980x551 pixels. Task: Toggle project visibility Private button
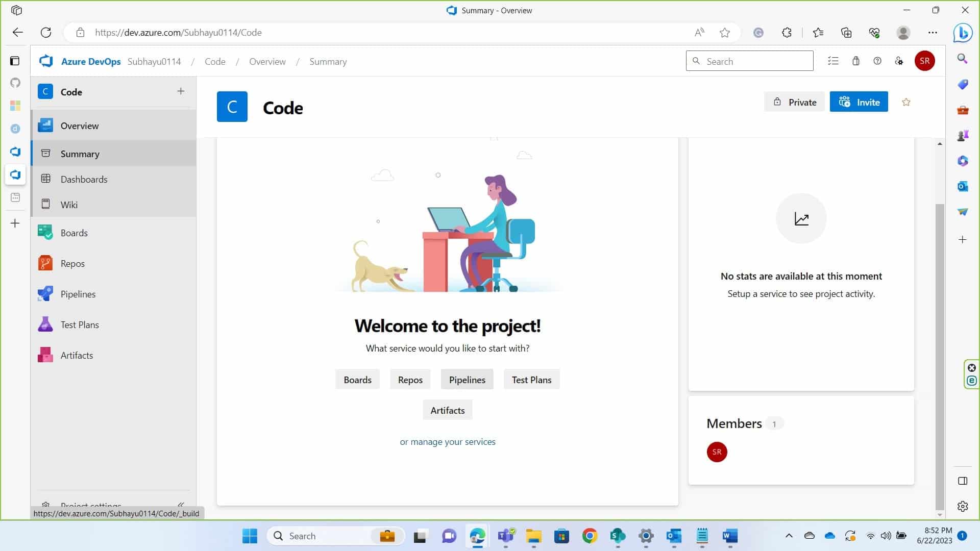(x=794, y=102)
